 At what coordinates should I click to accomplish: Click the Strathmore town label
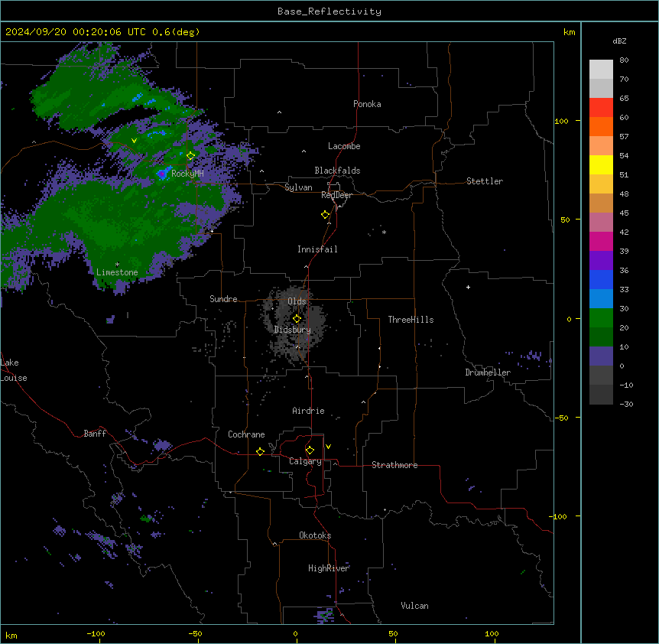394,465
